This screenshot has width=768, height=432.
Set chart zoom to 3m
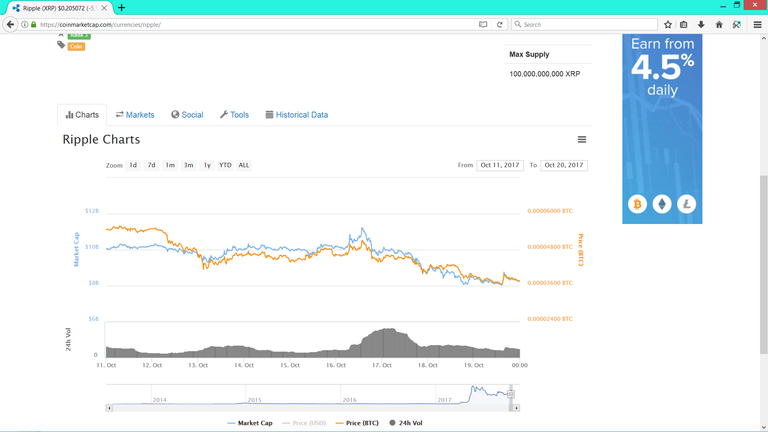[189, 165]
